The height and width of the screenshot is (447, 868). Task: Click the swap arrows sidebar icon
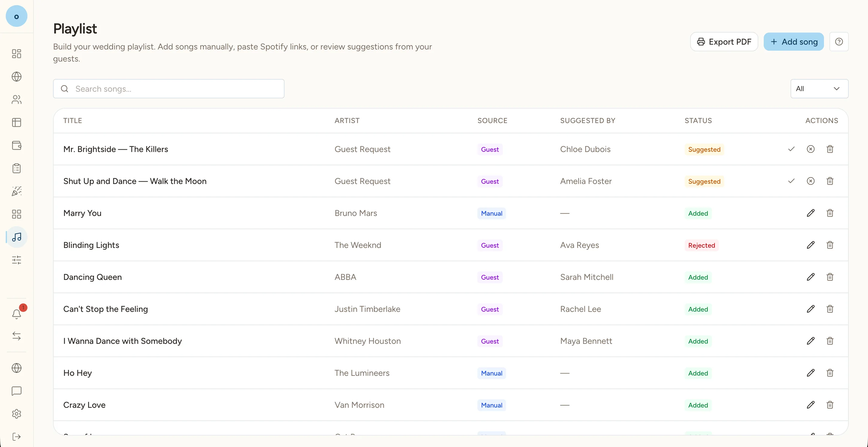point(17,336)
